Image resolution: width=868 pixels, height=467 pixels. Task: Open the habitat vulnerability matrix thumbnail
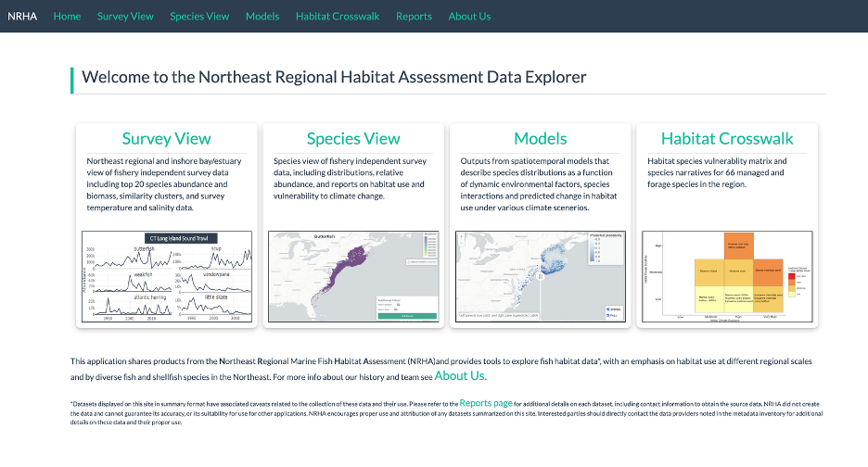click(x=727, y=276)
